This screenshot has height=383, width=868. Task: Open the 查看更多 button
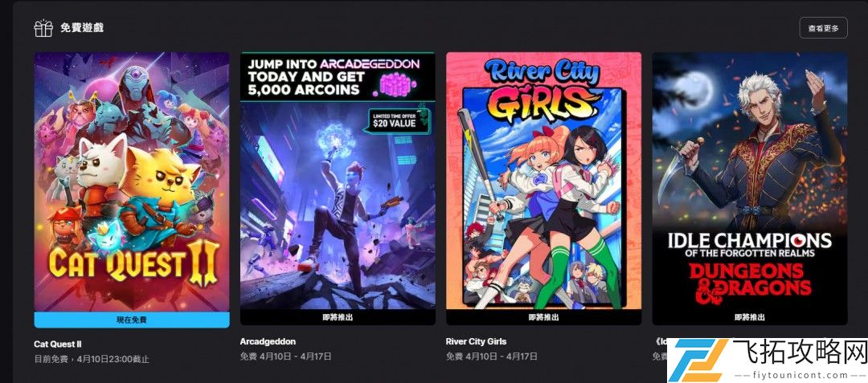(823, 27)
